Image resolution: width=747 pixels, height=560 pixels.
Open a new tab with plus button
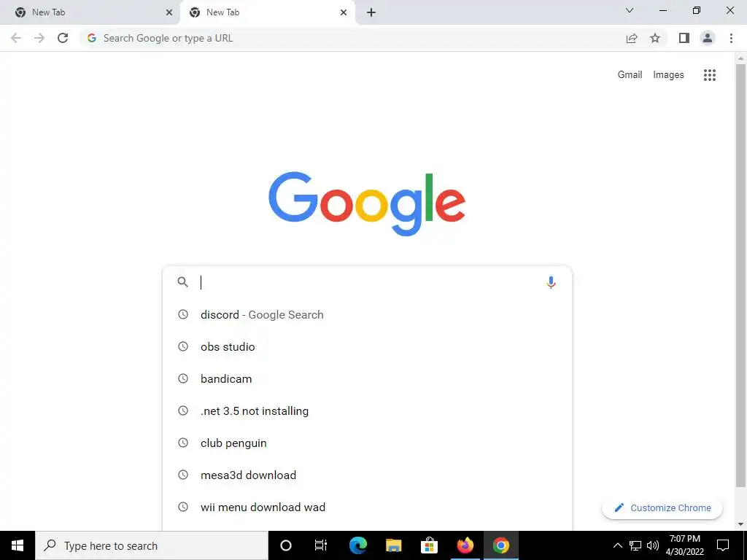(371, 13)
